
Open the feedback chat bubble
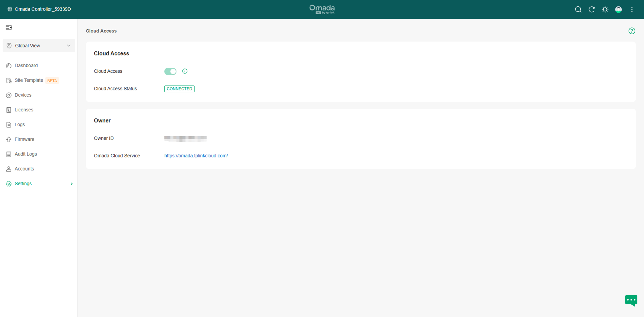click(631, 300)
